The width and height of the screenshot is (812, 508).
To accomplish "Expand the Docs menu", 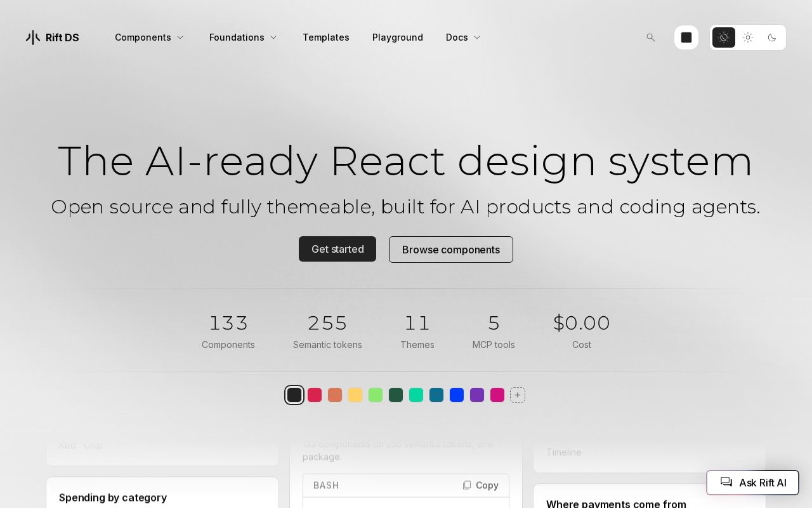I will [x=463, y=37].
